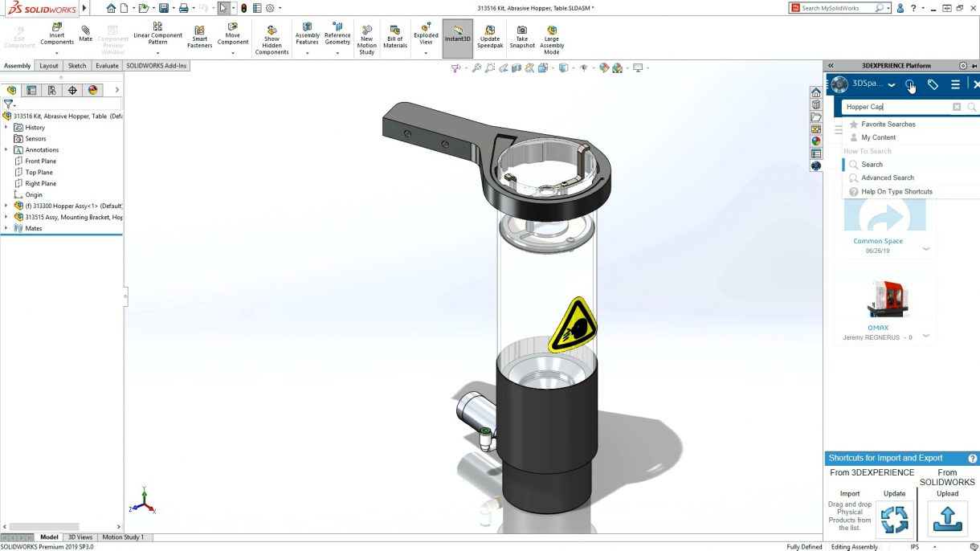
Task: Open SOLIDWORKS main menu flyout arrow
Action: 84,8
